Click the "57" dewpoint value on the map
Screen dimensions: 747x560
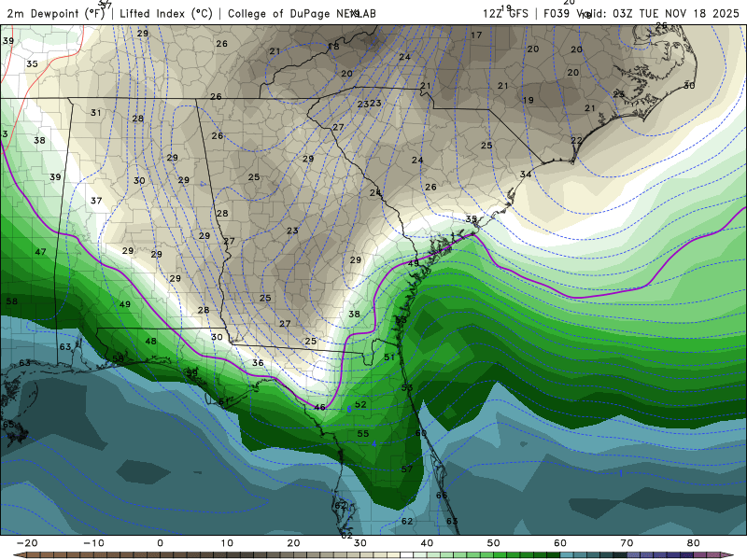[x=407, y=469]
